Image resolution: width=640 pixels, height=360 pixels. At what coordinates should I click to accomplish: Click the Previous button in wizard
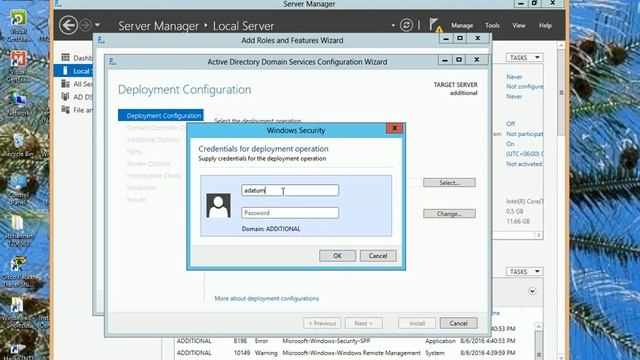[x=322, y=323]
